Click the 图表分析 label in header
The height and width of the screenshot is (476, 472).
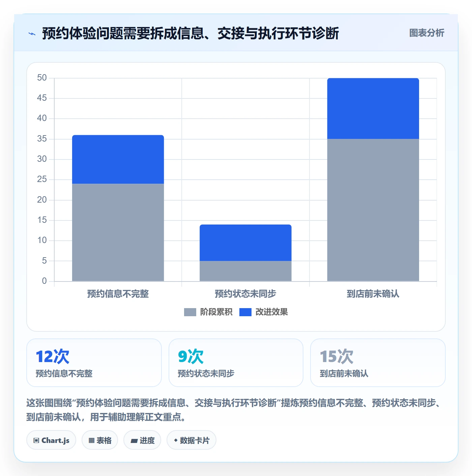coord(426,33)
